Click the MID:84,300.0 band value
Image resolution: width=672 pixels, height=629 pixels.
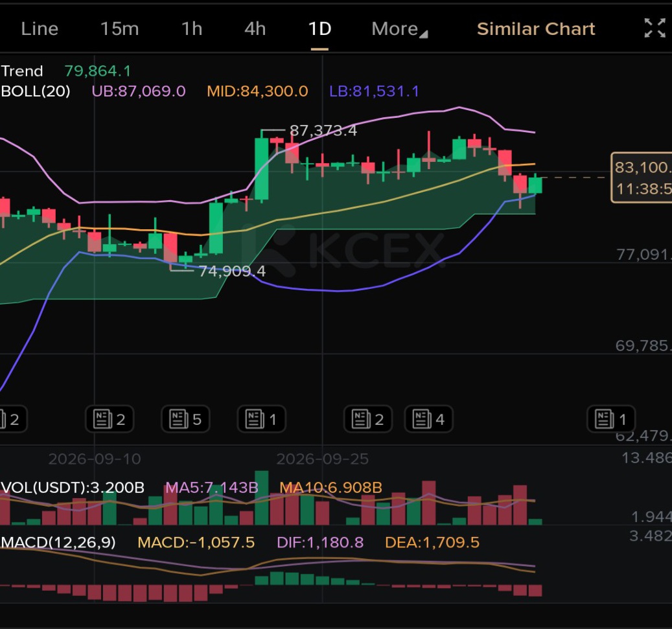coord(257,91)
